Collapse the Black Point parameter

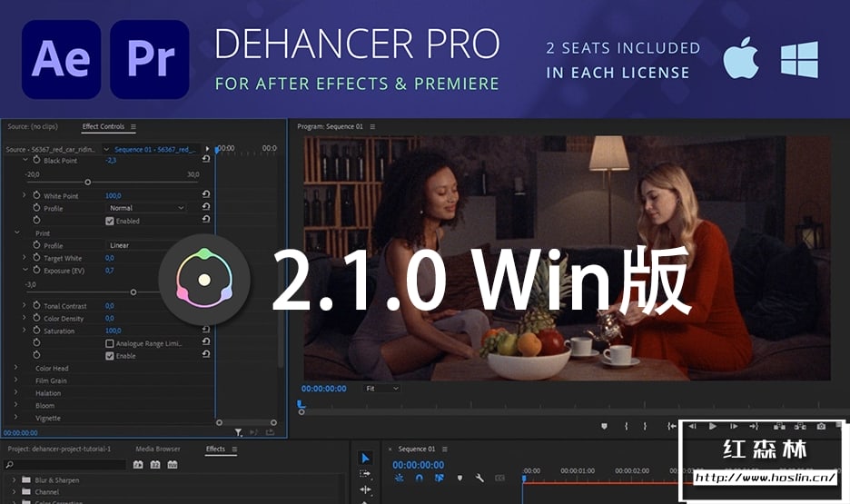(x=25, y=160)
